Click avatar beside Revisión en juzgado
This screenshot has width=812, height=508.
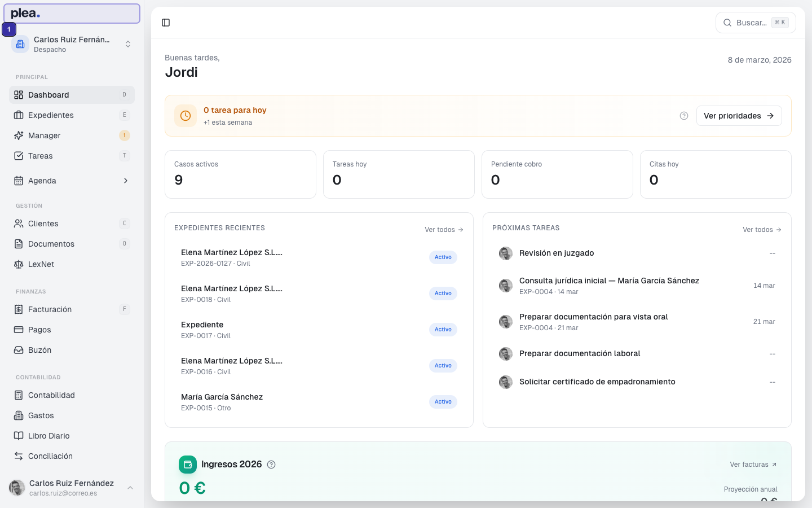point(506,253)
